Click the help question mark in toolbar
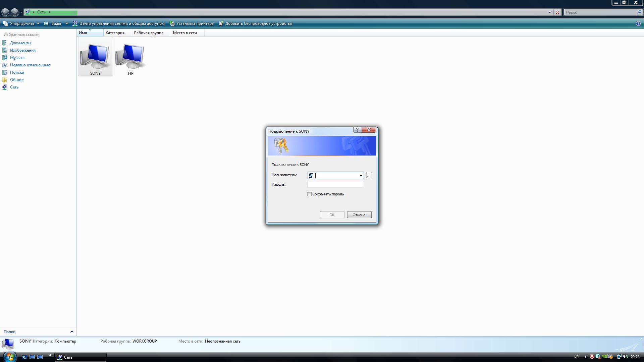This screenshot has width=644, height=362. click(x=638, y=23)
